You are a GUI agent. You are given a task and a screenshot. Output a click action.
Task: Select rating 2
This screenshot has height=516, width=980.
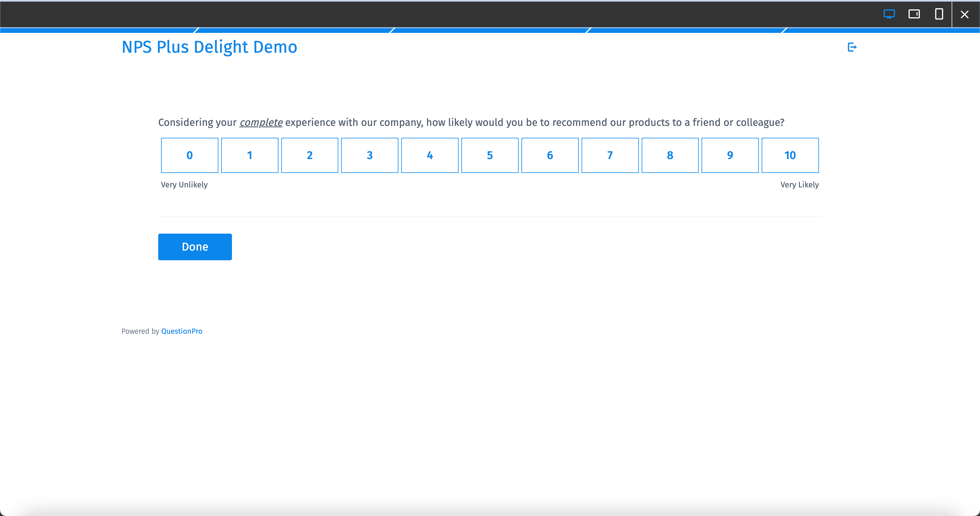point(309,155)
